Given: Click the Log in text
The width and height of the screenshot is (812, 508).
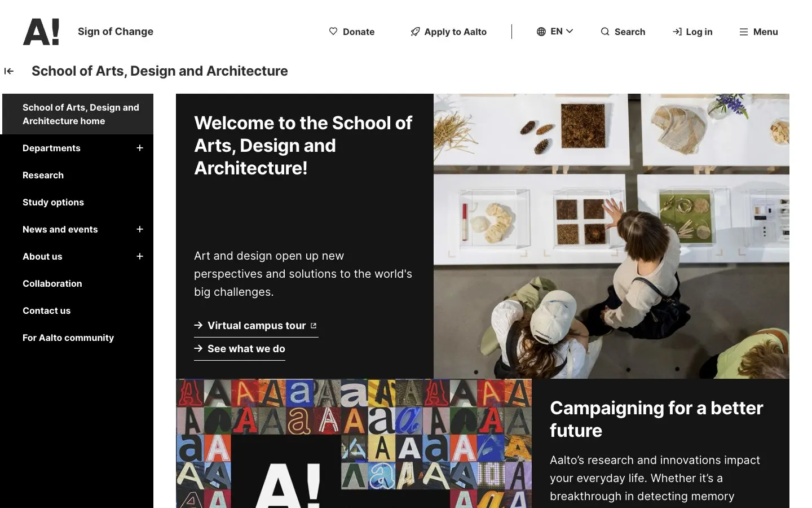Looking at the screenshot, I should coord(699,32).
